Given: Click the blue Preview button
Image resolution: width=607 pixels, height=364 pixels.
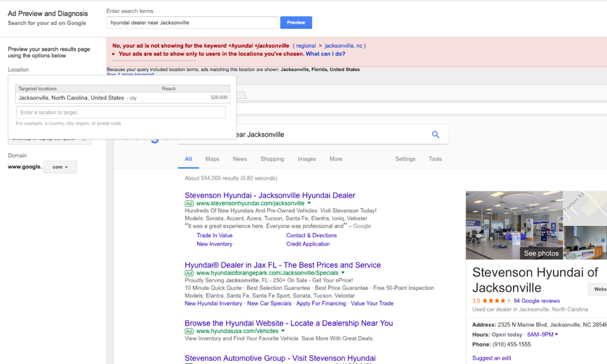Looking at the screenshot, I should 296,22.
